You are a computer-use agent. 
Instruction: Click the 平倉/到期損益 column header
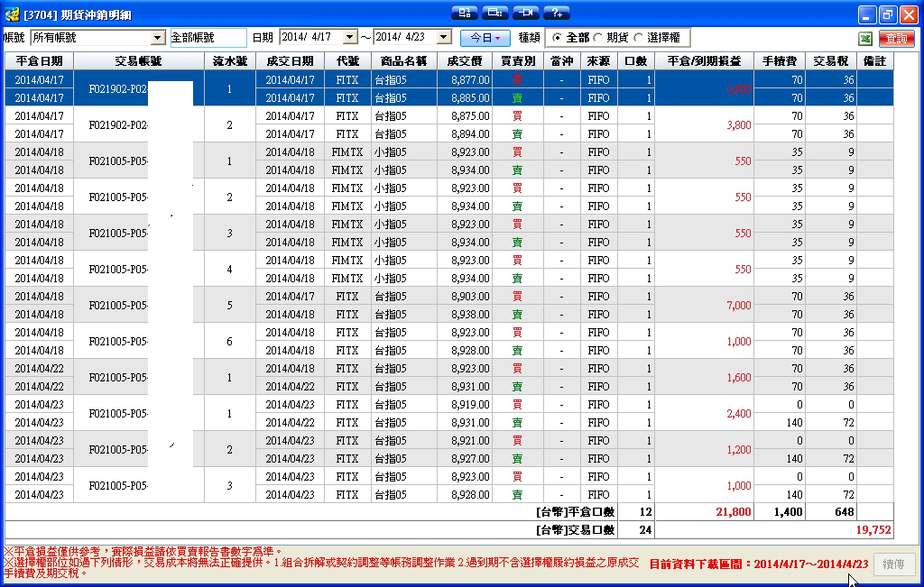[x=704, y=61]
